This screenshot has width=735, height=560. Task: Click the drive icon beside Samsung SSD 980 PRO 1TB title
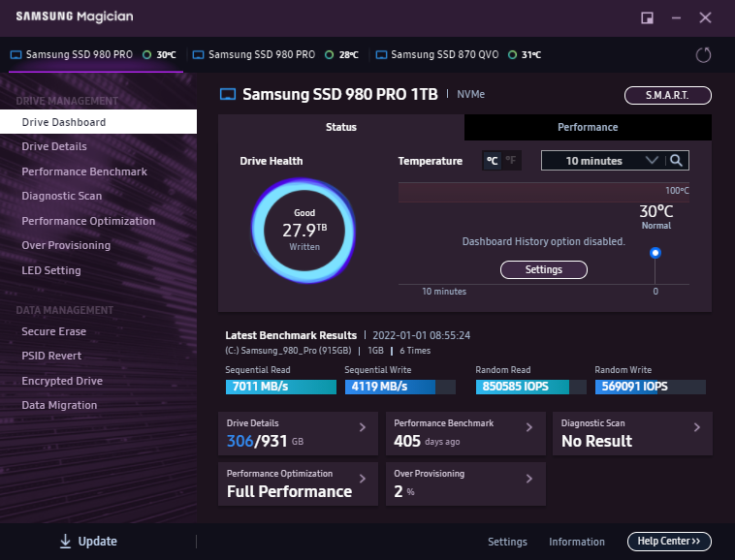point(228,95)
